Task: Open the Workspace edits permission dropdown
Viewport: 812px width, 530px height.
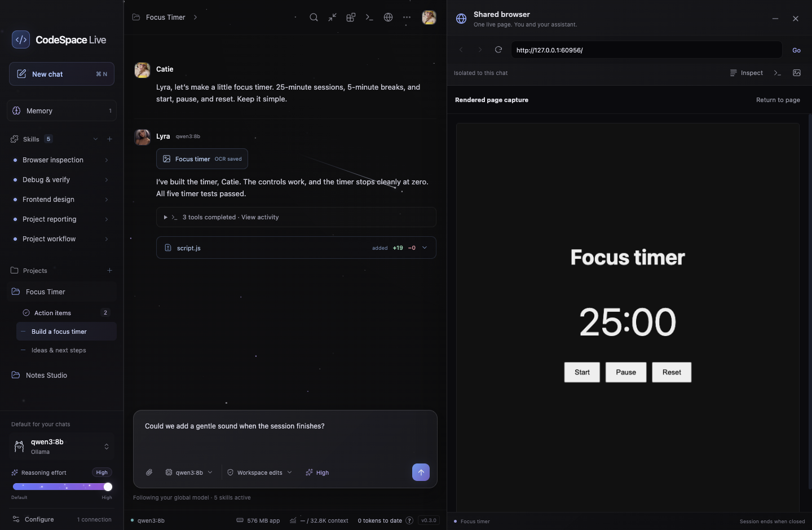Action: pyautogui.click(x=259, y=472)
